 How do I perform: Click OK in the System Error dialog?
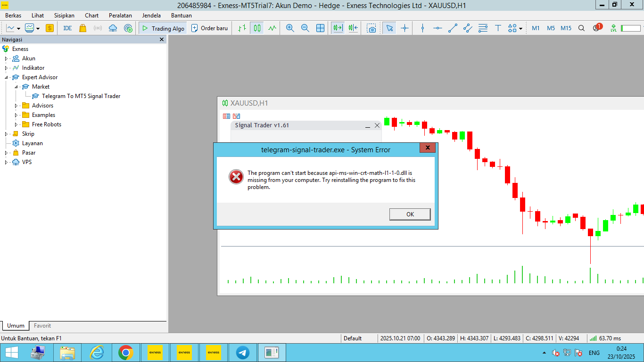coord(410,214)
